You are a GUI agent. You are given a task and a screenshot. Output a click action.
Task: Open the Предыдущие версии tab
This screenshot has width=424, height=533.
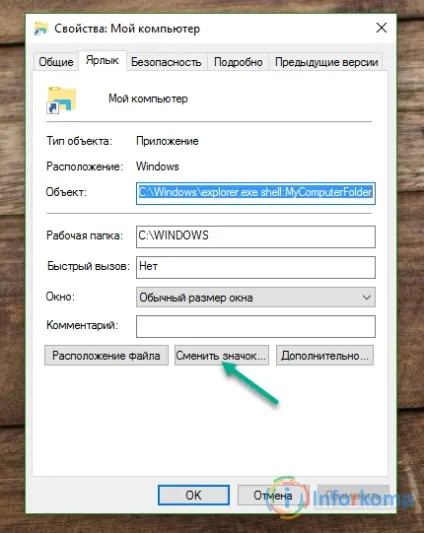(x=326, y=62)
